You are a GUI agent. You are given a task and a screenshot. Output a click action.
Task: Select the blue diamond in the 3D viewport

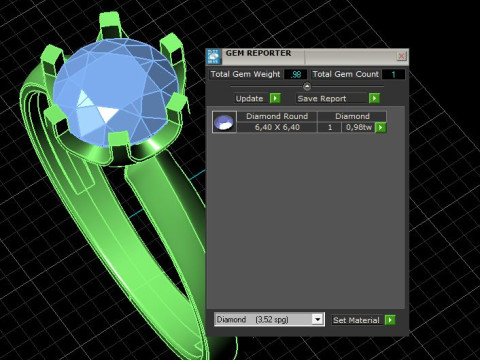[115, 92]
